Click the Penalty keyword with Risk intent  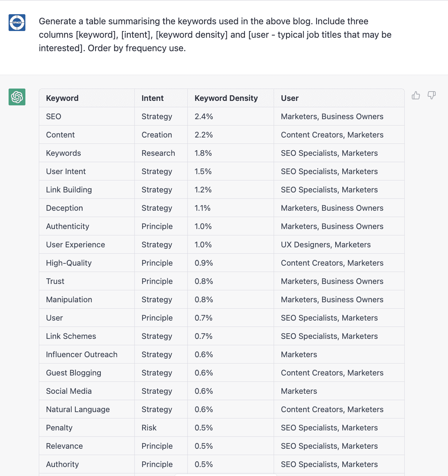point(59,427)
